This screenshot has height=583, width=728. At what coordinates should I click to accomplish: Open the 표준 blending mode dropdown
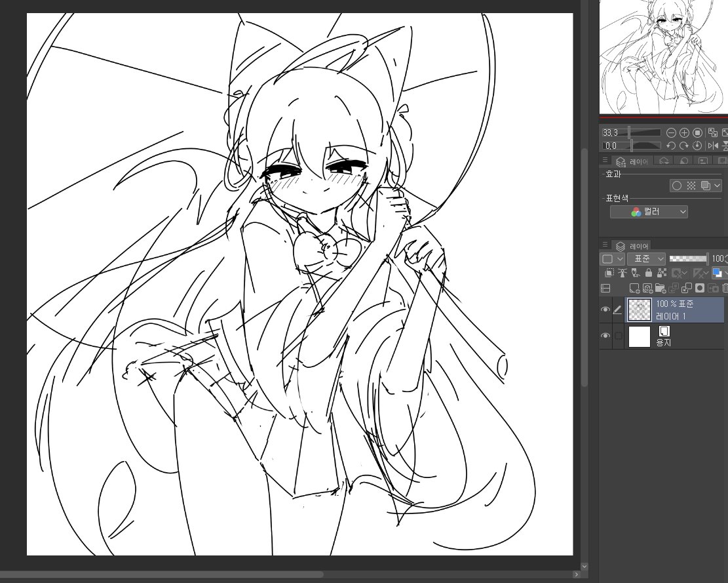tap(646, 259)
